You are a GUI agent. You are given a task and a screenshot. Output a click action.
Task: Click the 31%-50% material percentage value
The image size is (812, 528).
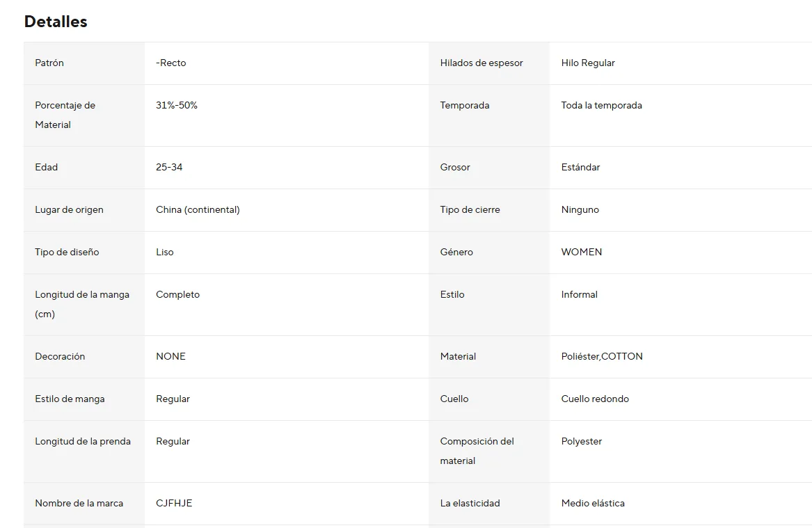click(177, 105)
